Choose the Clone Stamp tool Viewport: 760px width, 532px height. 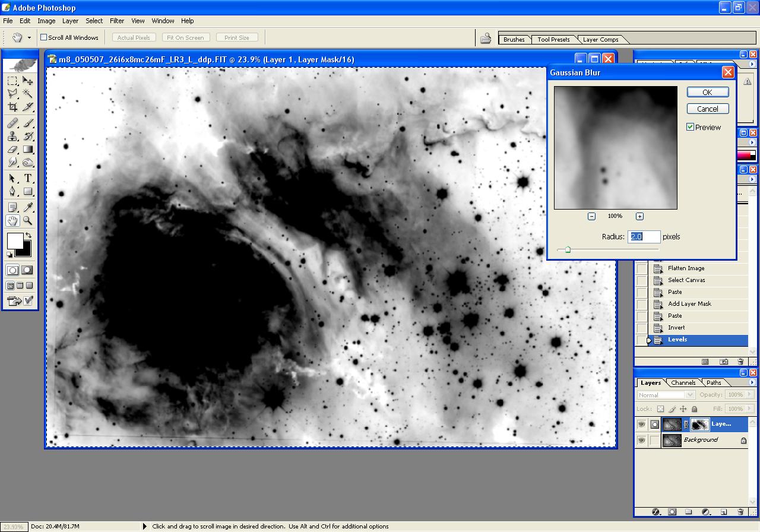click(12, 136)
